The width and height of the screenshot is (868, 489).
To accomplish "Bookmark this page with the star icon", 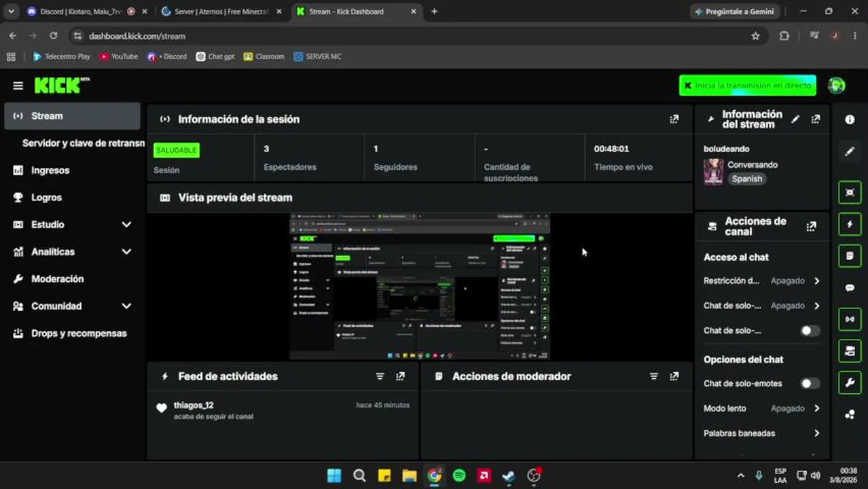I will click(755, 36).
